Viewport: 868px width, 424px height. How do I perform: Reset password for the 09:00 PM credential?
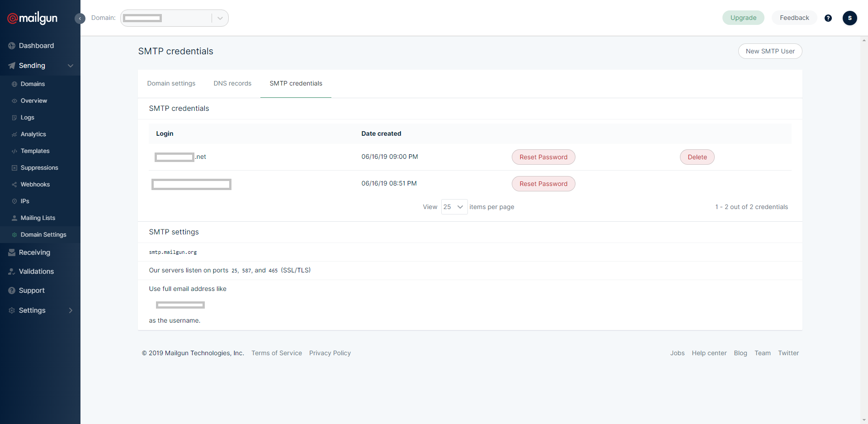(x=543, y=157)
